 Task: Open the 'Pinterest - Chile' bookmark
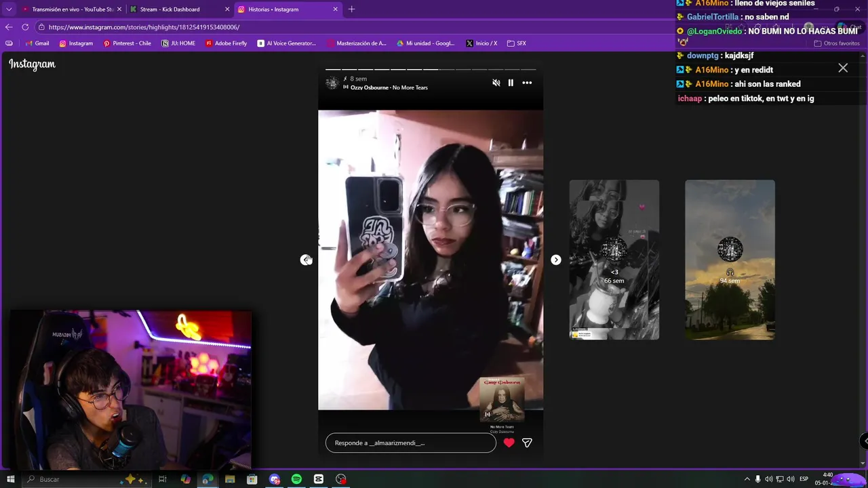coord(127,43)
